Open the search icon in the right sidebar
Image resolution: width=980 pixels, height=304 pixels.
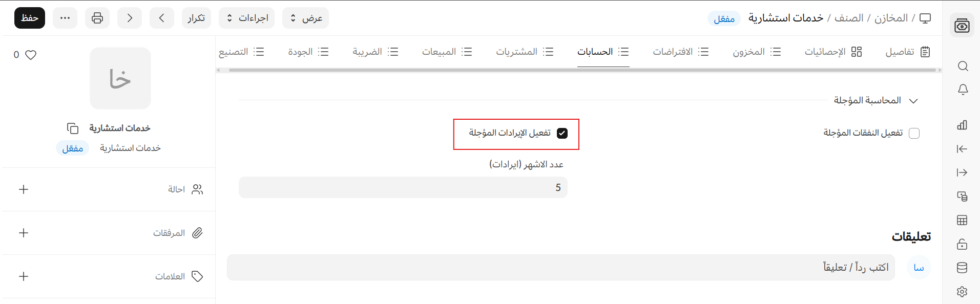963,66
